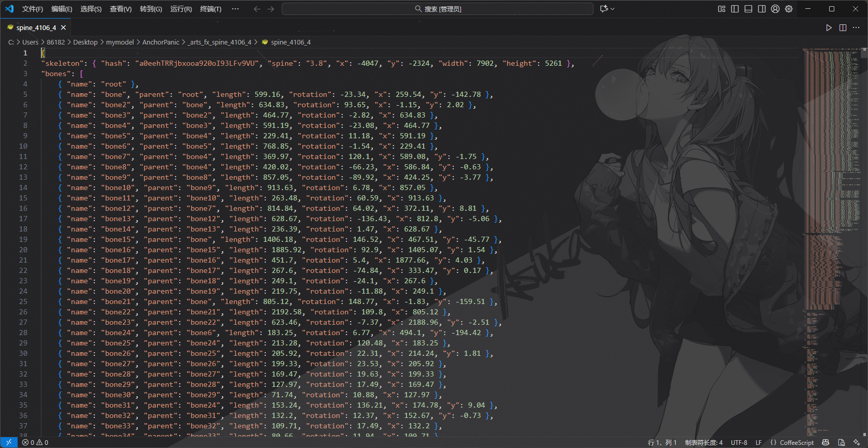The width and height of the screenshot is (868, 448).
Task: Change the LF end-of-line sequence
Action: [759, 442]
